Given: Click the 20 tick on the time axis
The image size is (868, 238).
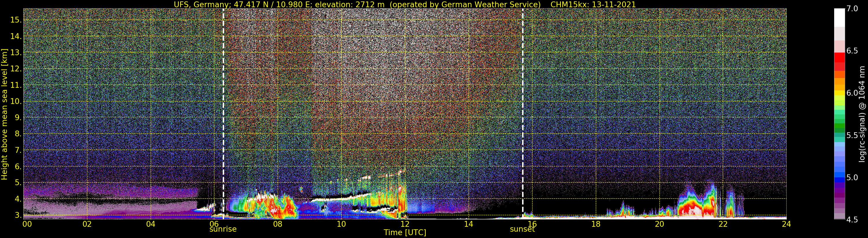Looking at the screenshot, I should [x=659, y=224].
